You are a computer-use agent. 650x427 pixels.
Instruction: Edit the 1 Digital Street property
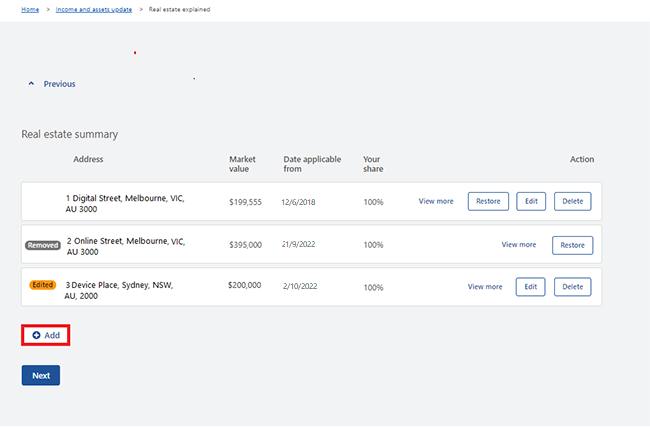pyautogui.click(x=531, y=201)
